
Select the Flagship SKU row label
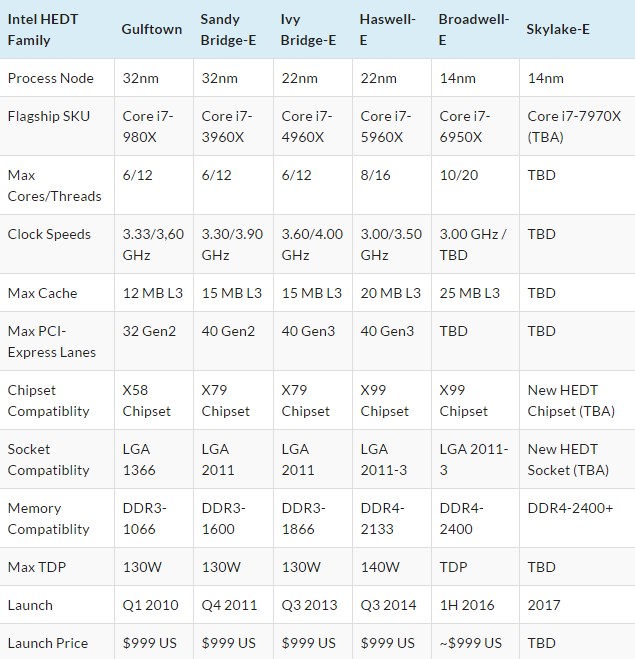pyautogui.click(x=49, y=116)
